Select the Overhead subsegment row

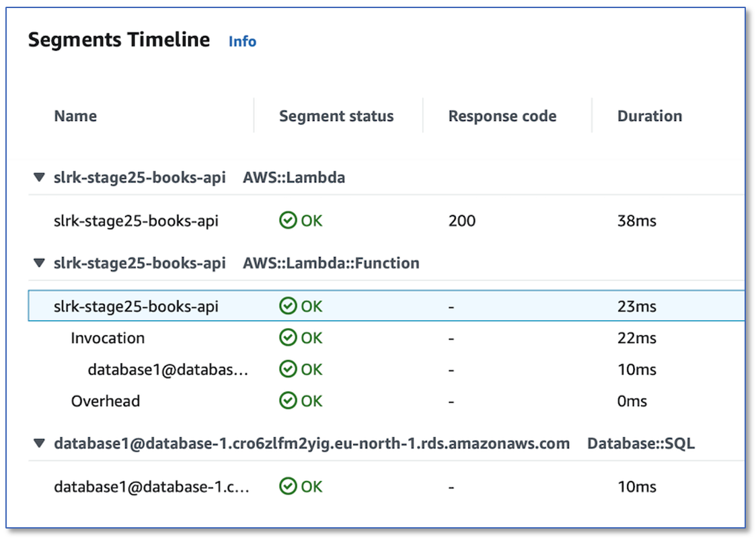click(106, 401)
